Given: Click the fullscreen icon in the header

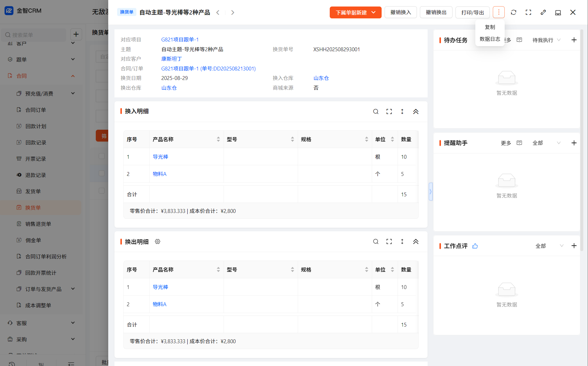Looking at the screenshot, I should tap(528, 12).
